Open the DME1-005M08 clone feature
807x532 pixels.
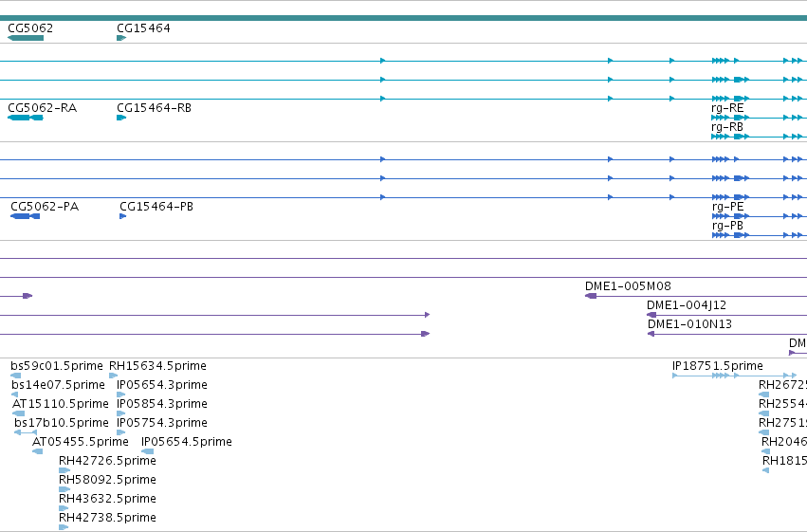point(696,296)
